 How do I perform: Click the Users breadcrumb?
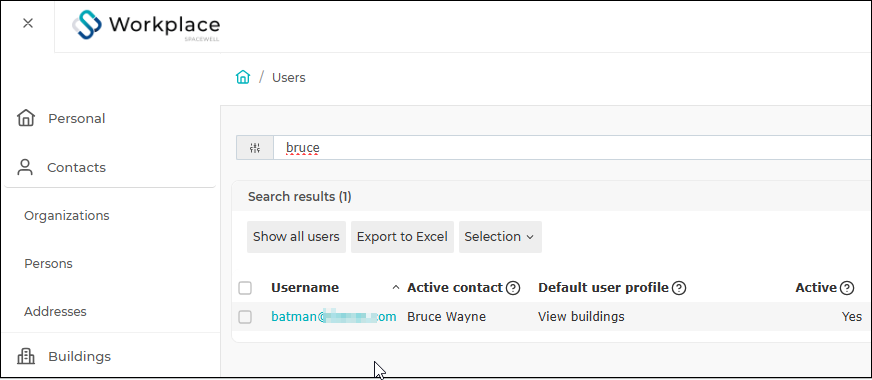[x=289, y=78]
